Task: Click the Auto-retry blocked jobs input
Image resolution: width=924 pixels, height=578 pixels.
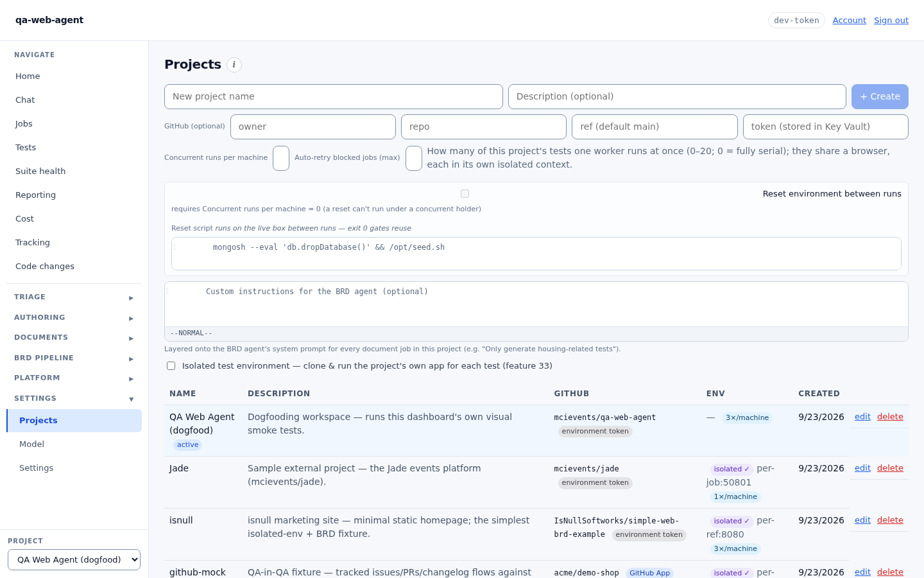Action: click(x=414, y=158)
